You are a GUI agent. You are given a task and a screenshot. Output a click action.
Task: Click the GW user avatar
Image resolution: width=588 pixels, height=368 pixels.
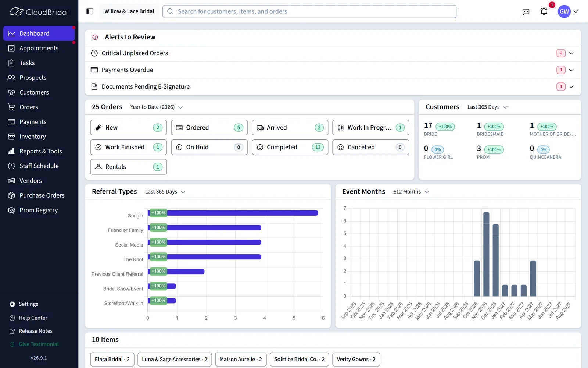click(564, 11)
